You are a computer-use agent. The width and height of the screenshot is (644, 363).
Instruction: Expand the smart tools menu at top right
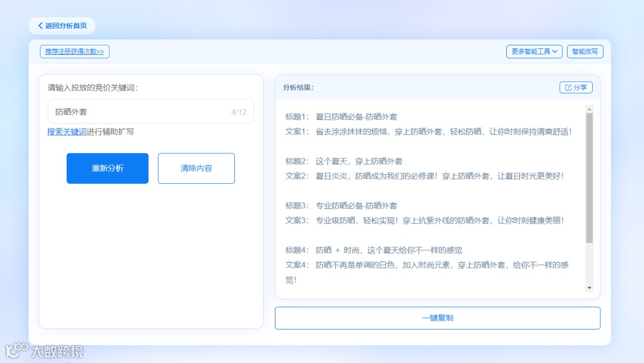534,51
